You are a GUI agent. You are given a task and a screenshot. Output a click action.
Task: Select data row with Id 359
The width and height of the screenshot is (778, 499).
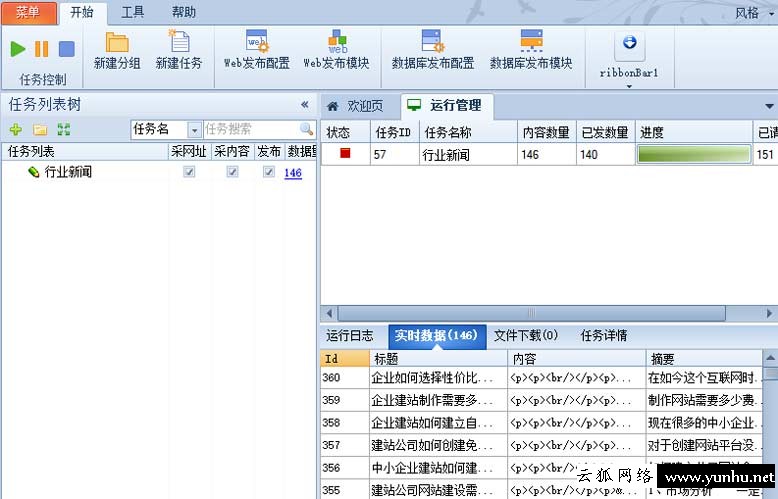541,400
